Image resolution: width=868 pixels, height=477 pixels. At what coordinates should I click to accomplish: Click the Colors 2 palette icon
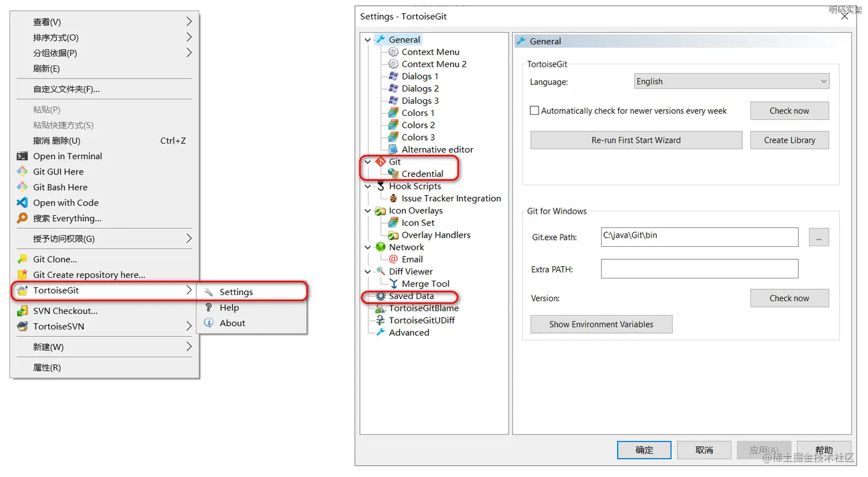tap(393, 125)
